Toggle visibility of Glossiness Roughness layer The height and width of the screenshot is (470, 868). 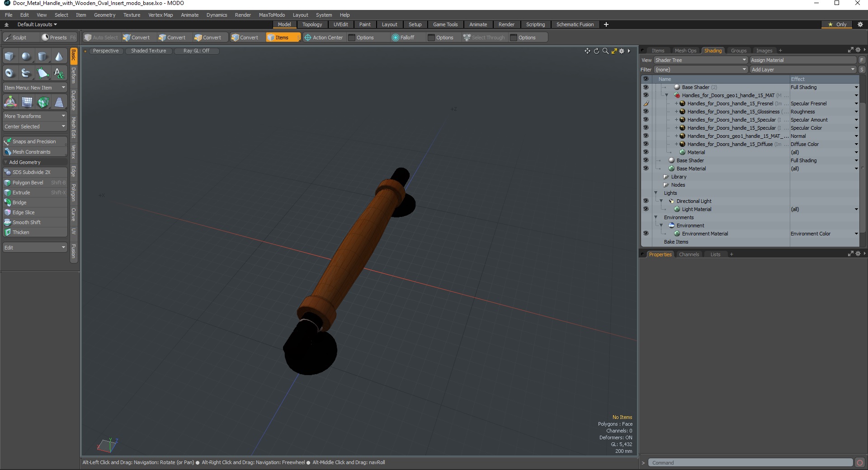646,112
